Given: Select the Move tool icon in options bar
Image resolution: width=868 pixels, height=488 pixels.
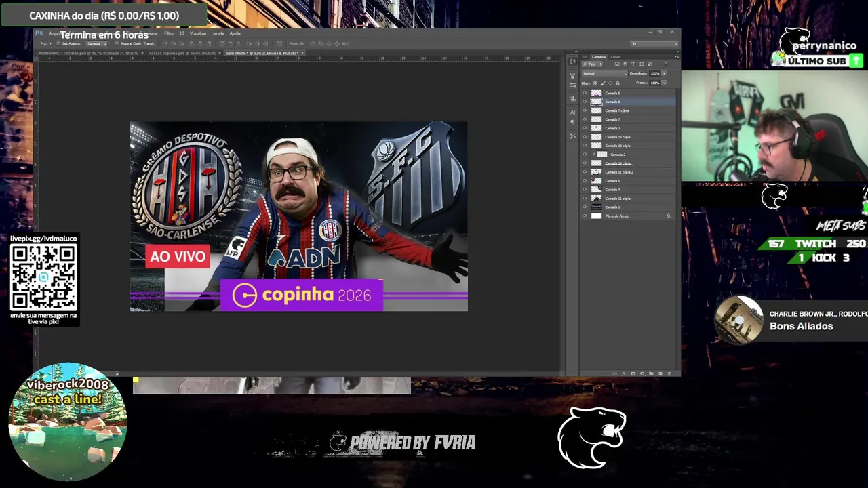Looking at the screenshot, I should pos(43,43).
